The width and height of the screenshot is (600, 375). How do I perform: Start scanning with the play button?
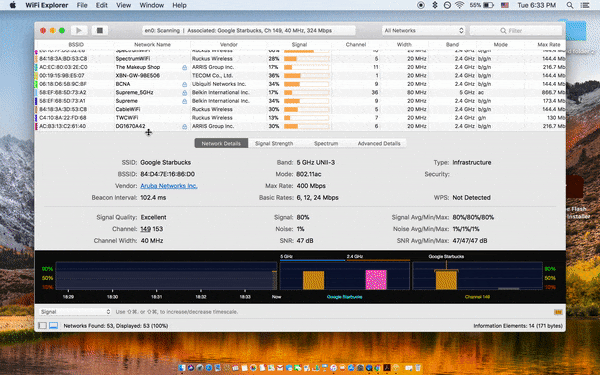click(79, 30)
